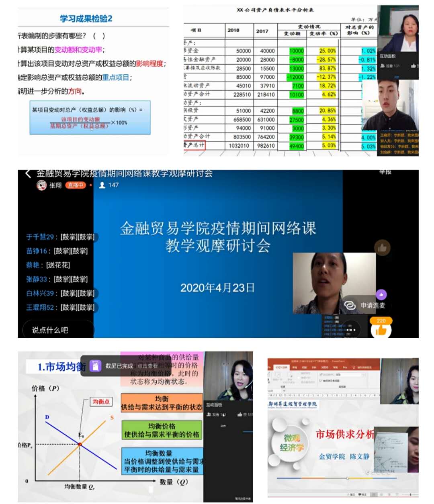Click the red-boxed 资产总计 row cell
434x504 pixels.
[194, 145]
